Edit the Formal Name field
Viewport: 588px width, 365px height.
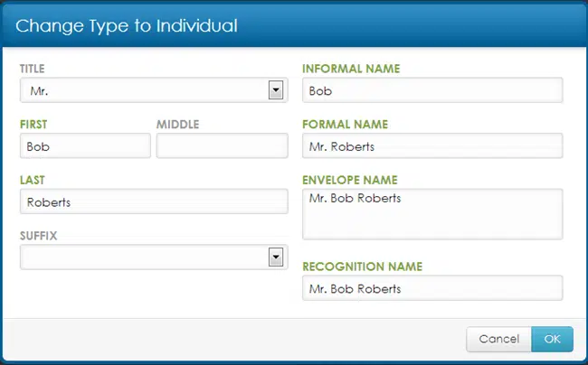432,145
